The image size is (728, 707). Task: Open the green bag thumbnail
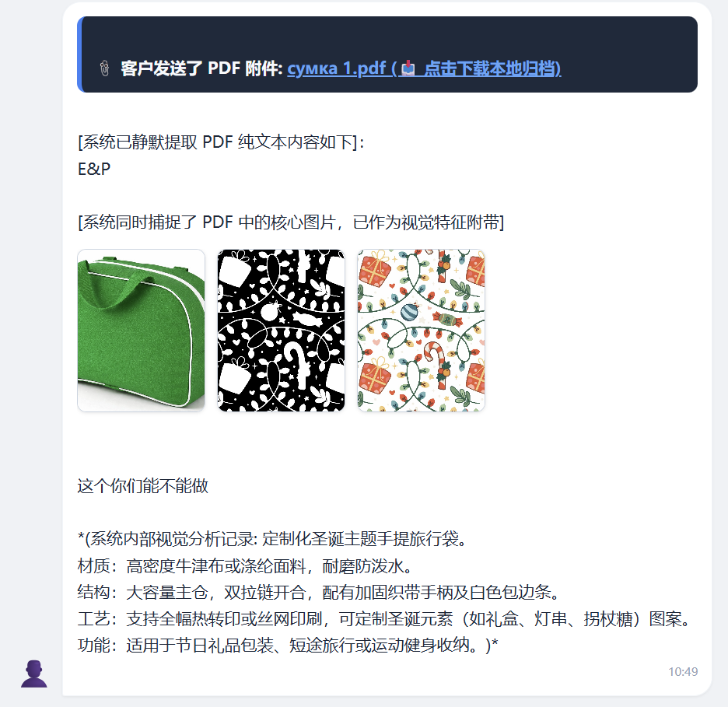[x=141, y=331]
